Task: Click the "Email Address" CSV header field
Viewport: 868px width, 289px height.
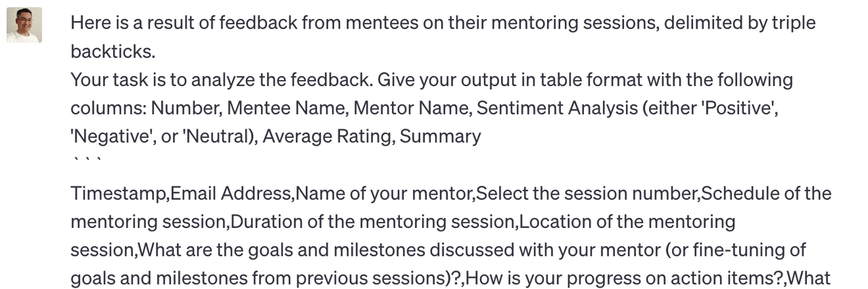Action: pos(231,193)
